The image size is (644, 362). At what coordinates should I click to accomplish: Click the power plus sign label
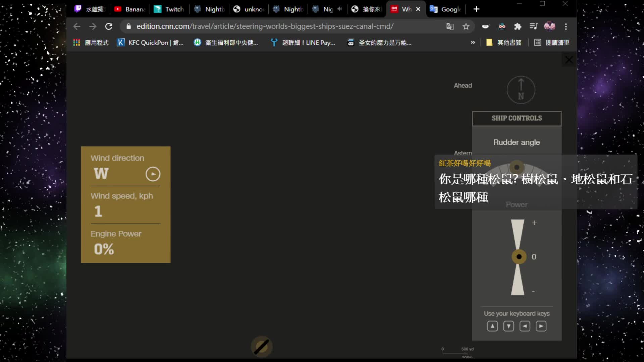point(534,223)
